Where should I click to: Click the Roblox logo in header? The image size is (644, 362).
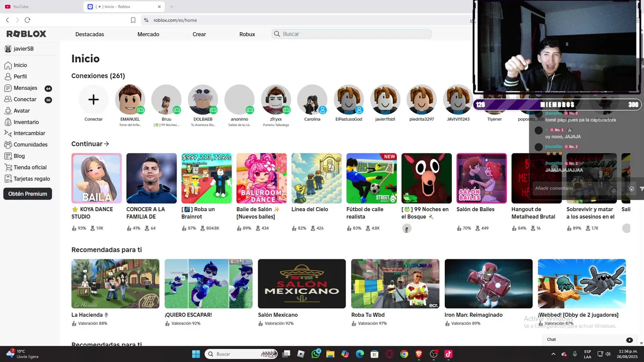26,34
